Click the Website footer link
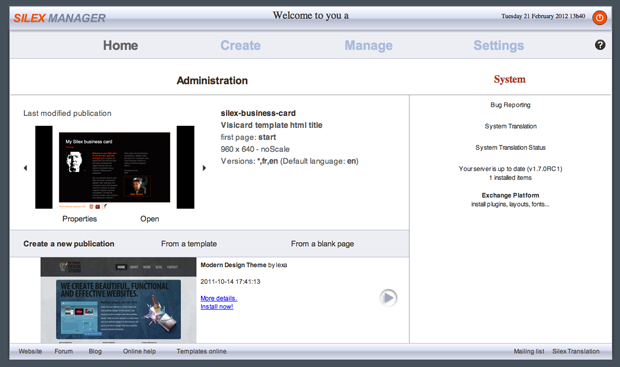 [30, 351]
